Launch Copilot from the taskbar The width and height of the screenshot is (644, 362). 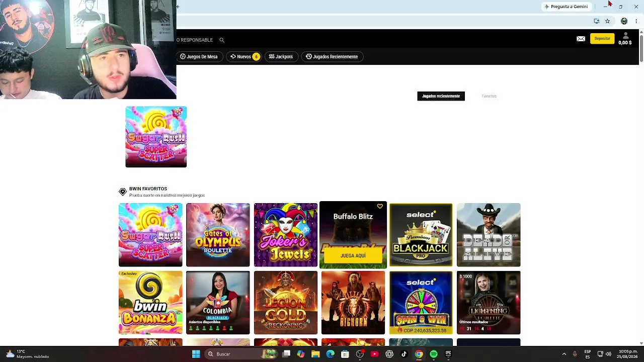[301, 354]
